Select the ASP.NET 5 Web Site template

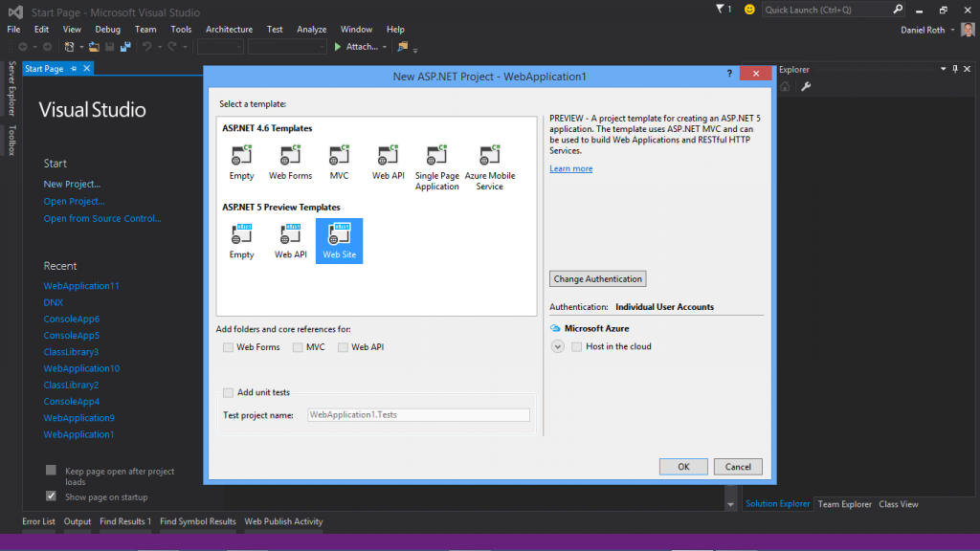coord(340,240)
